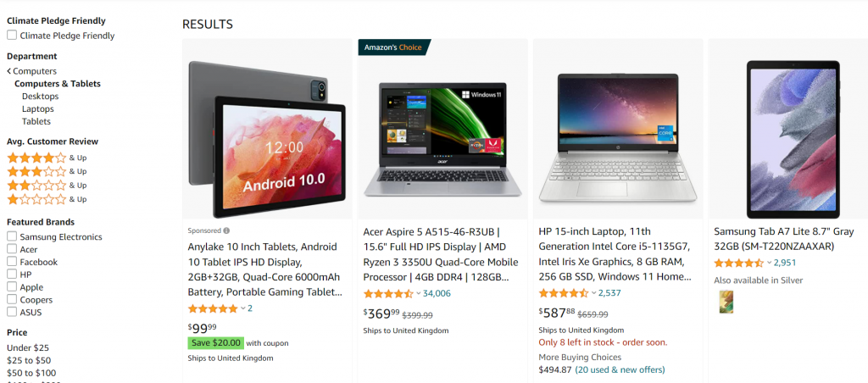Filter by 3 stars & up rating

[x=47, y=171]
